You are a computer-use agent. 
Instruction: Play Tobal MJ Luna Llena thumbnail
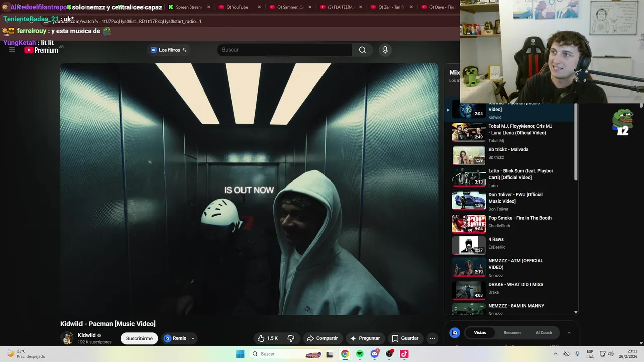pyautogui.click(x=468, y=132)
